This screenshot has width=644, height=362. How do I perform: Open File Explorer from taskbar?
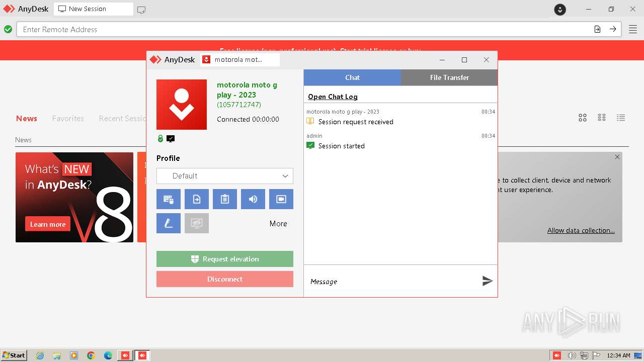(x=57, y=355)
